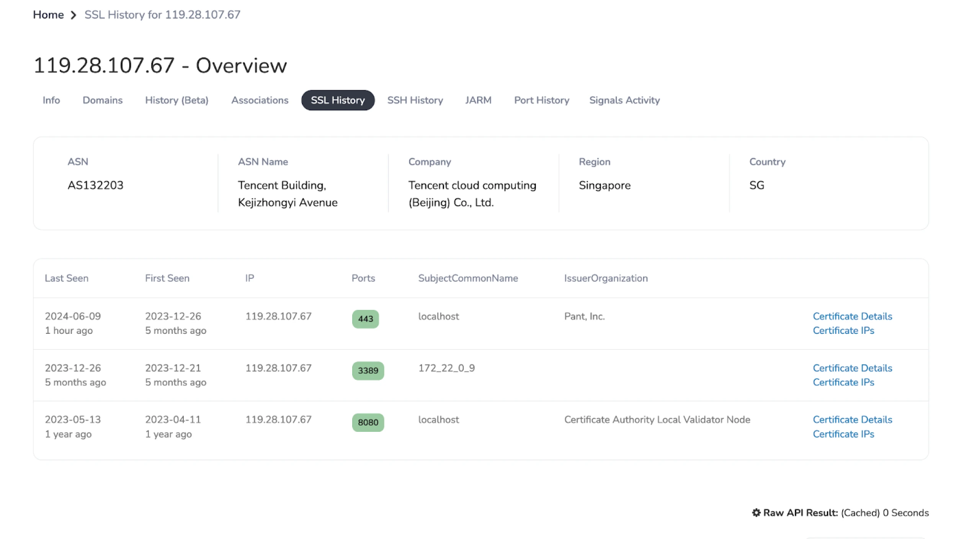
Task: Switch to the Domains tab
Action: 103,100
